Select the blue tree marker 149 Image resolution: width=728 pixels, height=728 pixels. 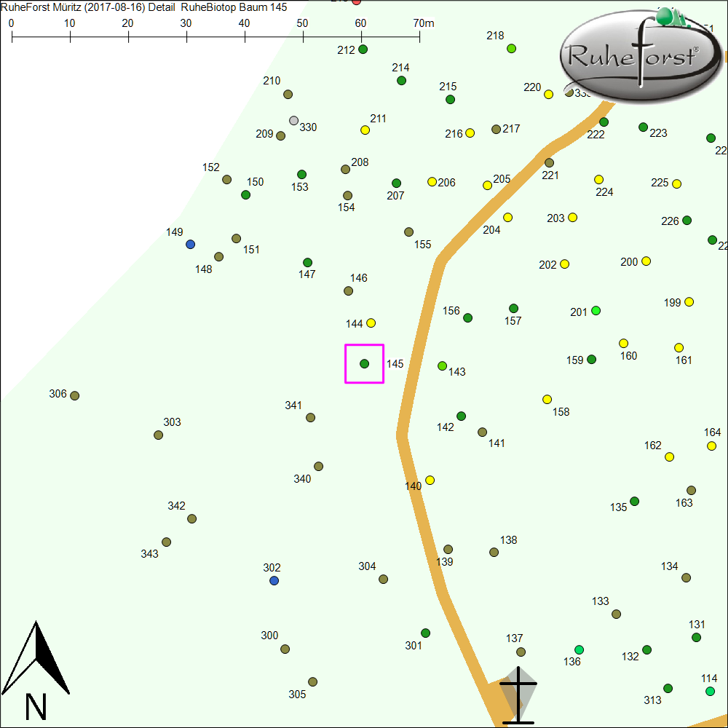pos(190,244)
